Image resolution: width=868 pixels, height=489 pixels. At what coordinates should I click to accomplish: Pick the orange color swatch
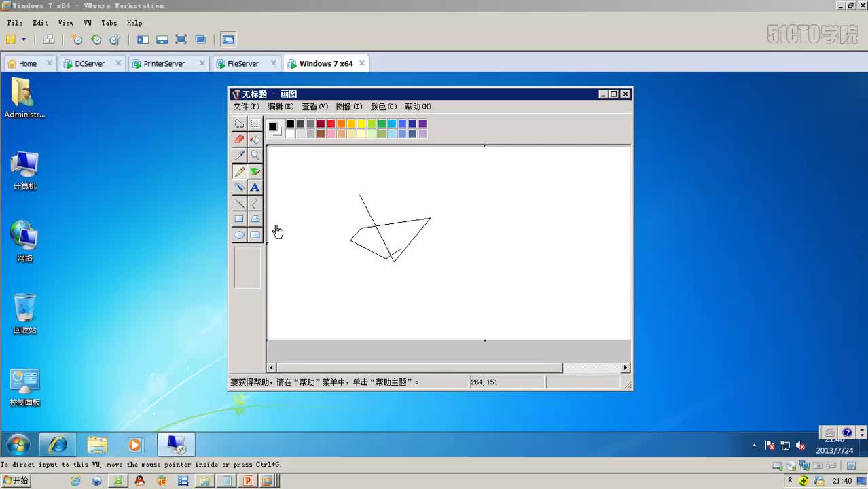pyautogui.click(x=341, y=124)
